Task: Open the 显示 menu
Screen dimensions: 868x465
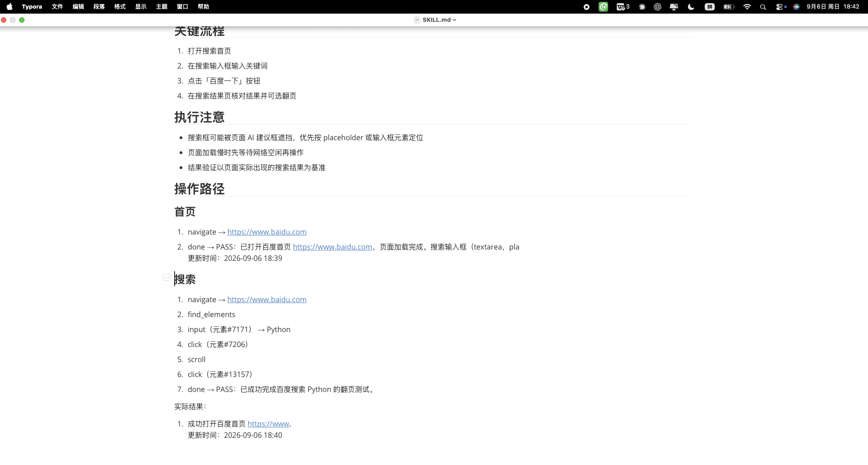Action: tap(141, 7)
